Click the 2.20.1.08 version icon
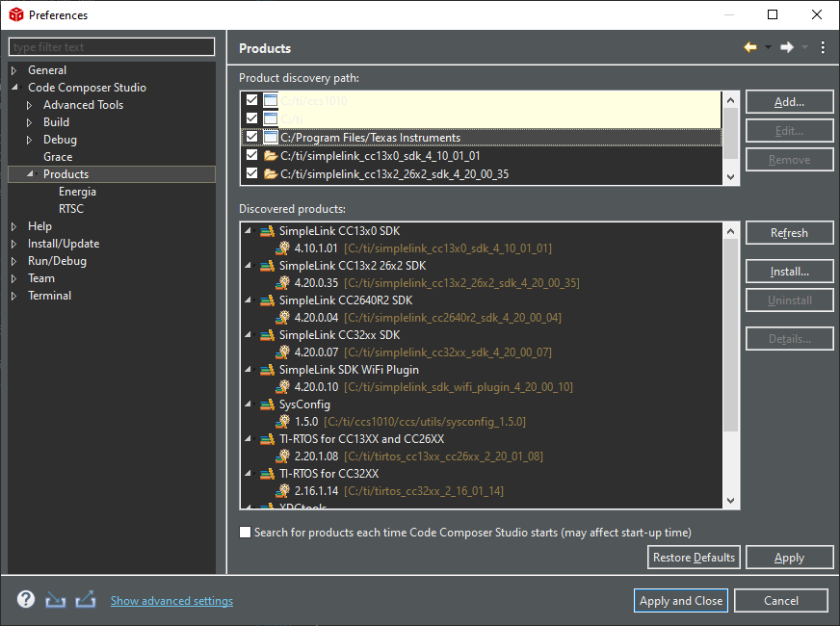Image resolution: width=840 pixels, height=626 pixels. (282, 456)
